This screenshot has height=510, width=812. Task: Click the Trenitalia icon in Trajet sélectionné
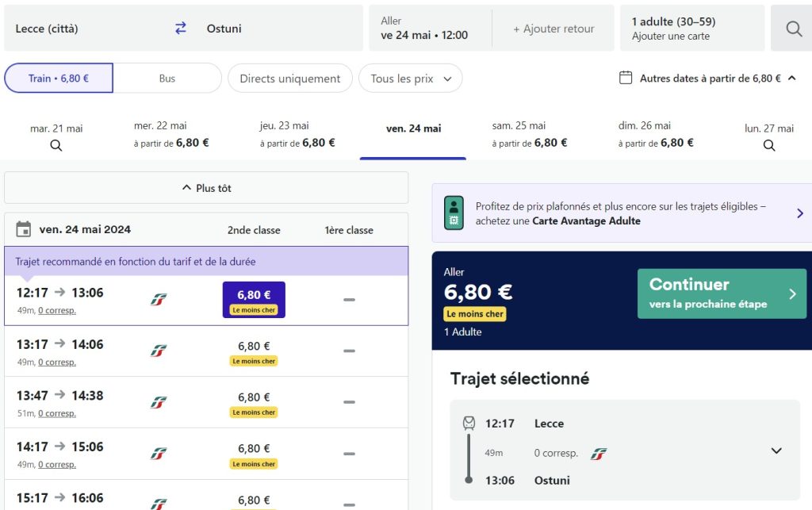599,453
